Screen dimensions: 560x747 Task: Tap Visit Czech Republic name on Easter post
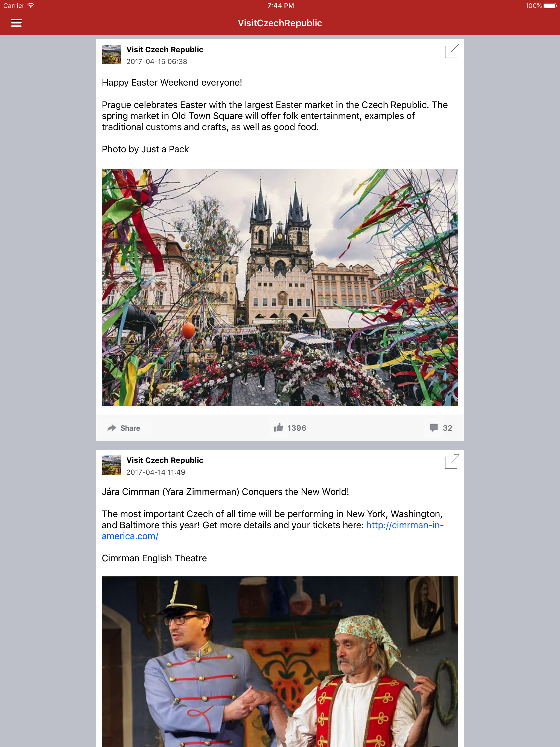tap(165, 50)
